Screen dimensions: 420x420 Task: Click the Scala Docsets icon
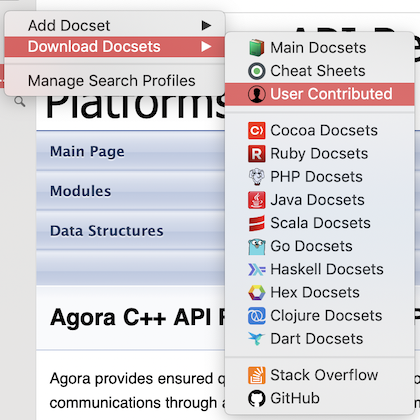(257, 223)
